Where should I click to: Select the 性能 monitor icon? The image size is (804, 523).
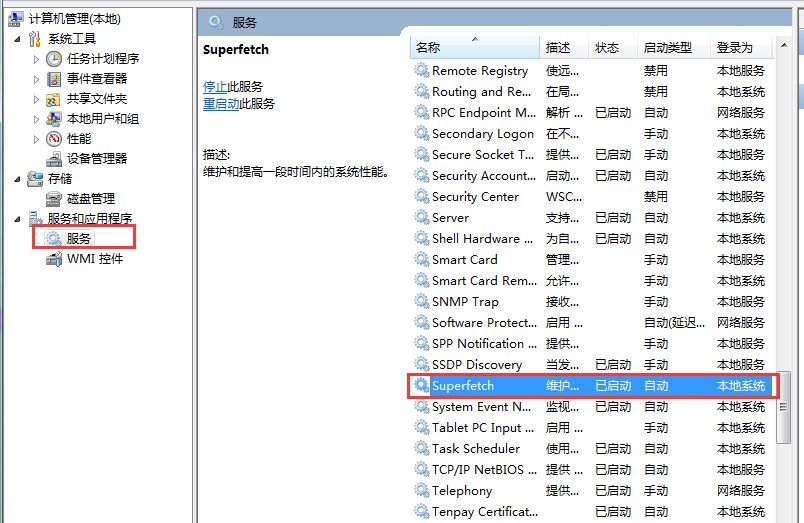coord(54,138)
